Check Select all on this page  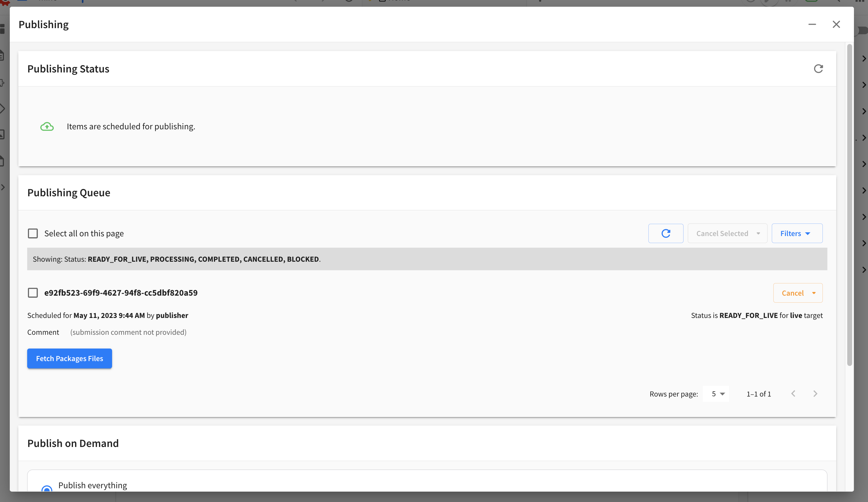[32, 233]
